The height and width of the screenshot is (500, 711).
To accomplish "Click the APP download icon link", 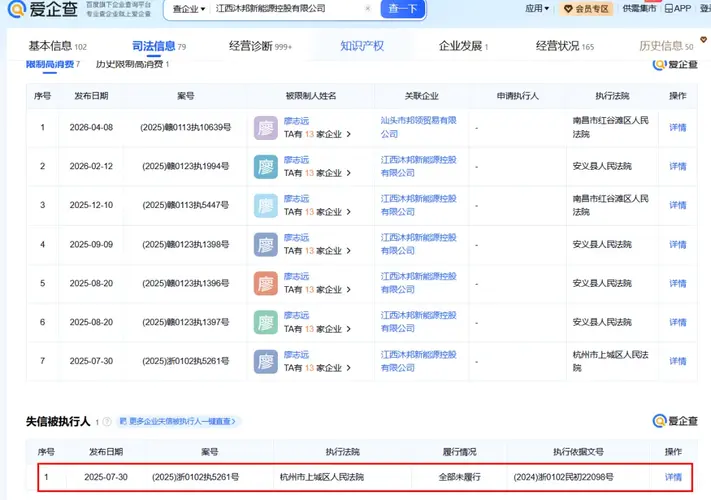I will (x=678, y=8).
